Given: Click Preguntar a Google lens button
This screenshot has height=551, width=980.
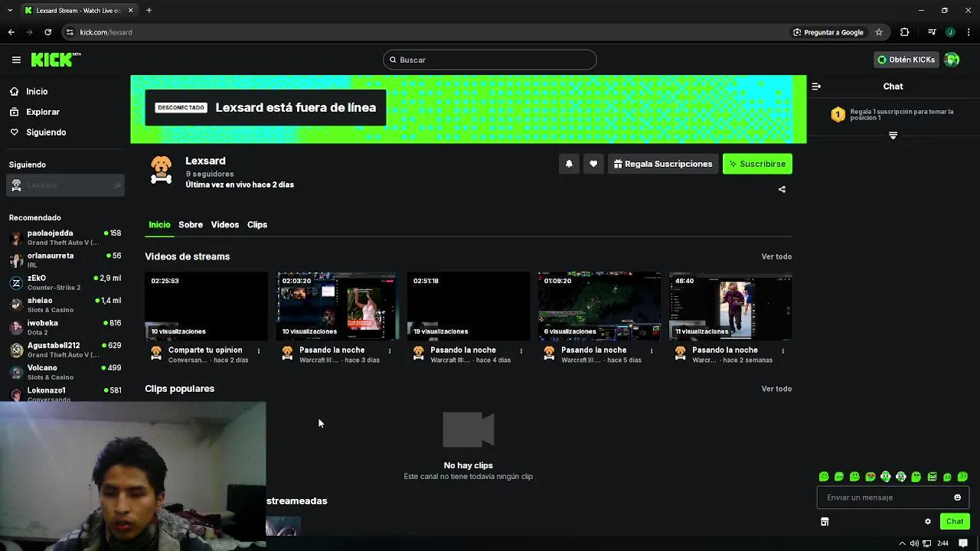Looking at the screenshot, I should point(828,32).
